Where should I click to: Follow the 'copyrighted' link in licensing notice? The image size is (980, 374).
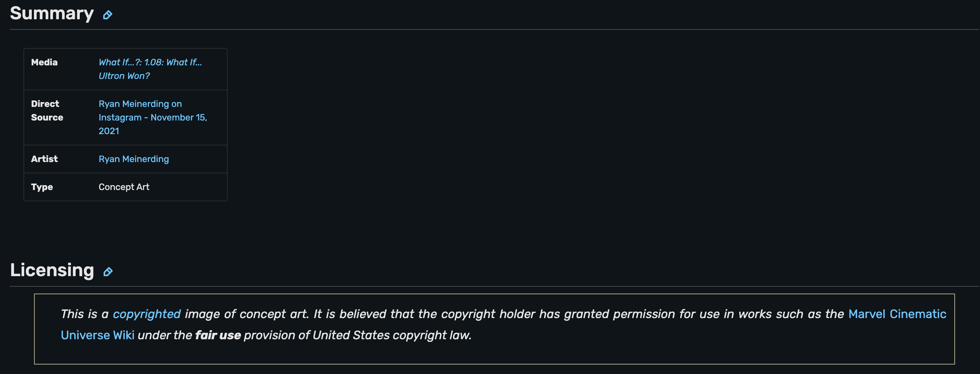tap(146, 314)
